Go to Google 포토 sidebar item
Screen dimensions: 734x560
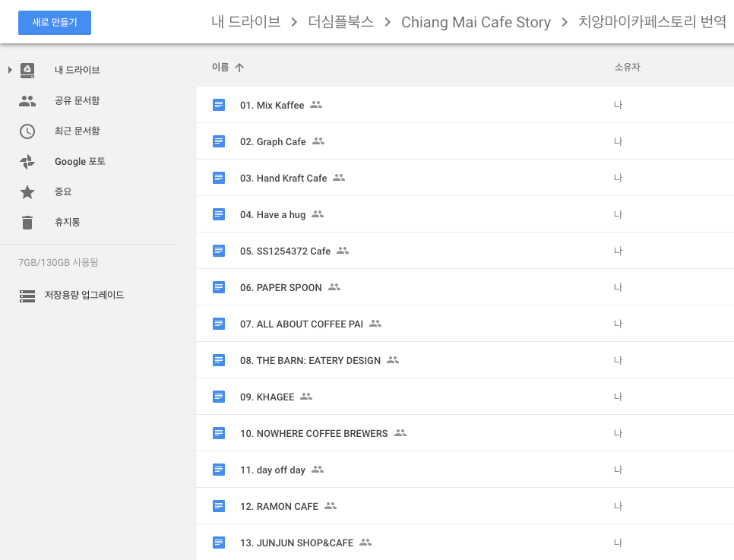tap(80, 162)
